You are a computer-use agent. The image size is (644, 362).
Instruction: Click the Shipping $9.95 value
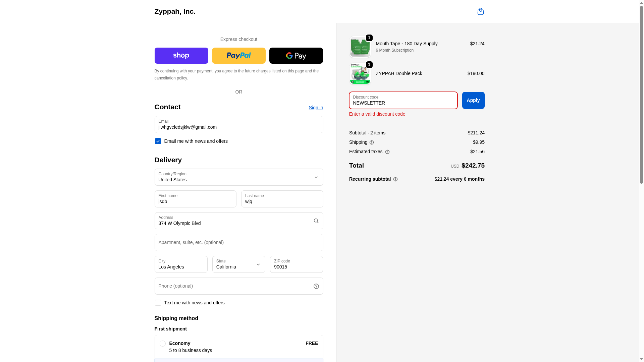(x=479, y=142)
